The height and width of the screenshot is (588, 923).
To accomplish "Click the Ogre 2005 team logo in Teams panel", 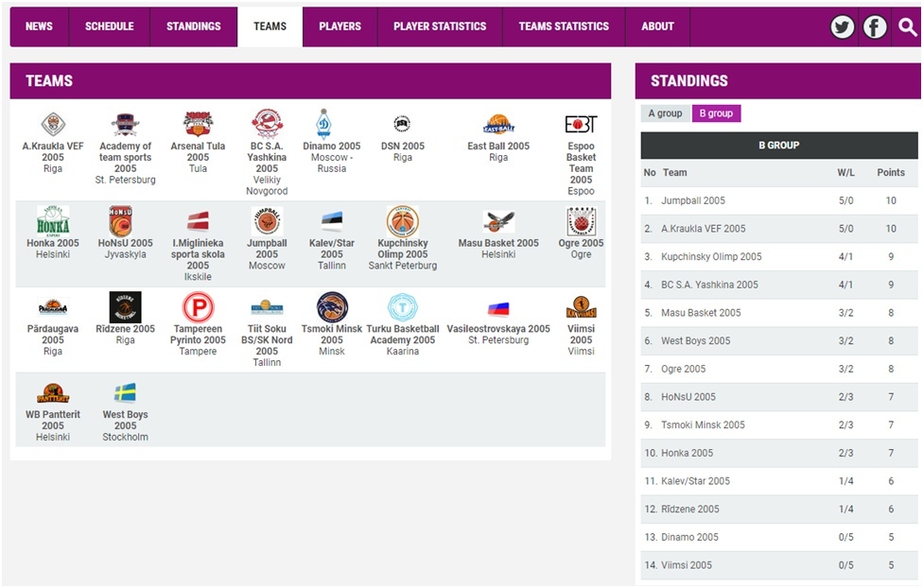I will (x=581, y=221).
